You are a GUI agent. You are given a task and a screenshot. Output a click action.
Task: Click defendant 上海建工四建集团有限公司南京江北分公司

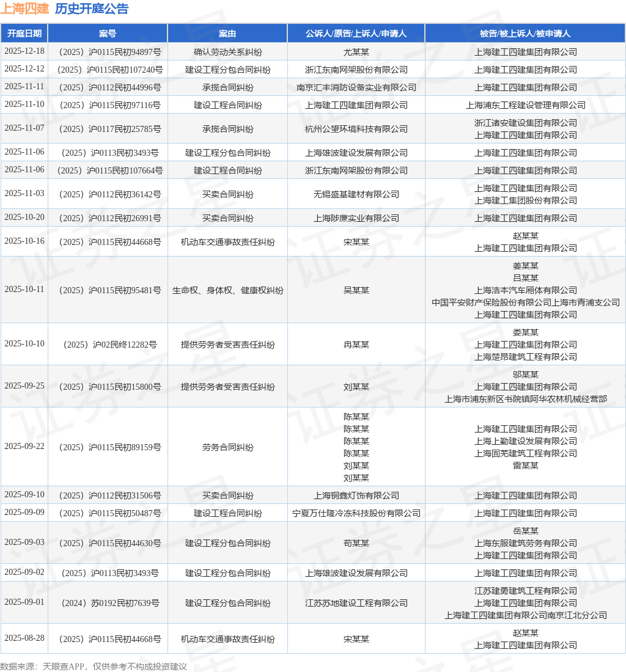[x=526, y=615]
